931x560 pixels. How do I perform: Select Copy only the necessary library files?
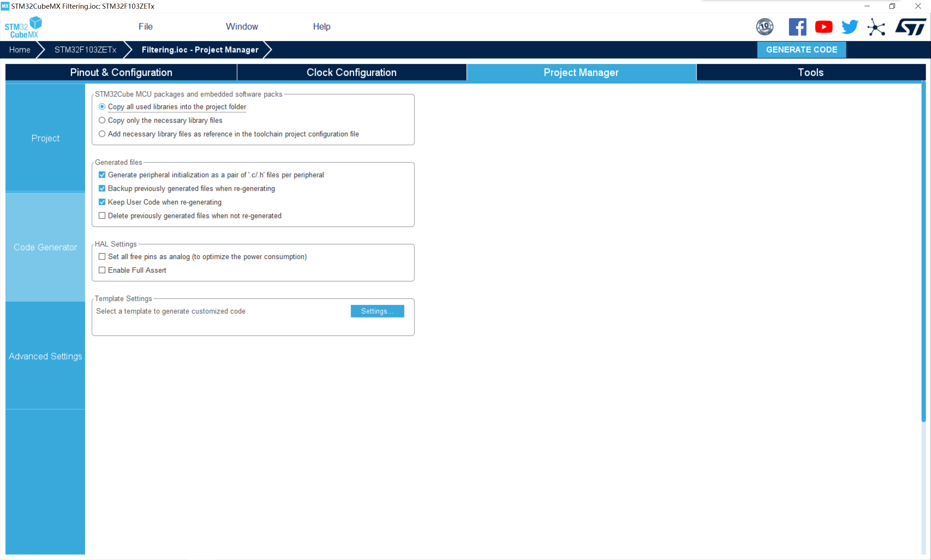[x=102, y=120]
